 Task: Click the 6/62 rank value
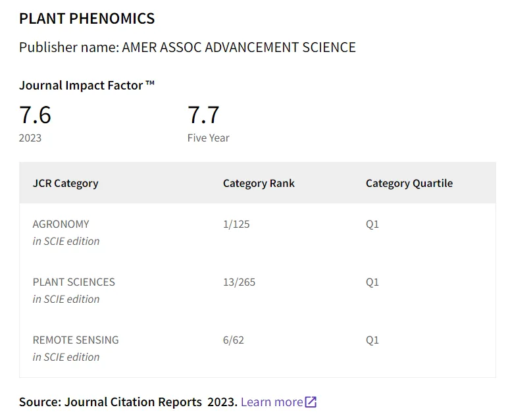[x=233, y=340]
